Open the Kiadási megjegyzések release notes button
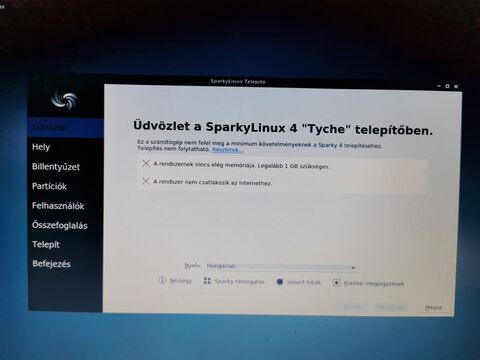The image size is (480, 360). click(368, 283)
